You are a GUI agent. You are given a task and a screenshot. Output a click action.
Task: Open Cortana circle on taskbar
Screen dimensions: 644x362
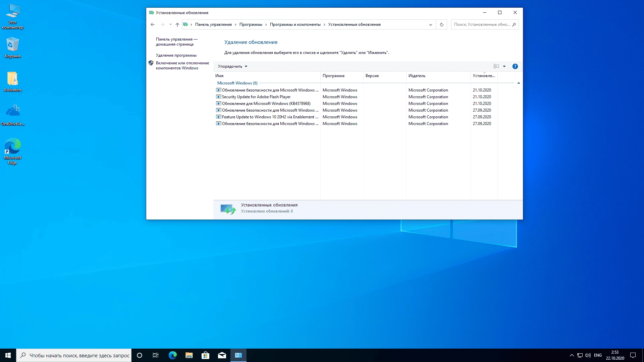click(x=140, y=355)
